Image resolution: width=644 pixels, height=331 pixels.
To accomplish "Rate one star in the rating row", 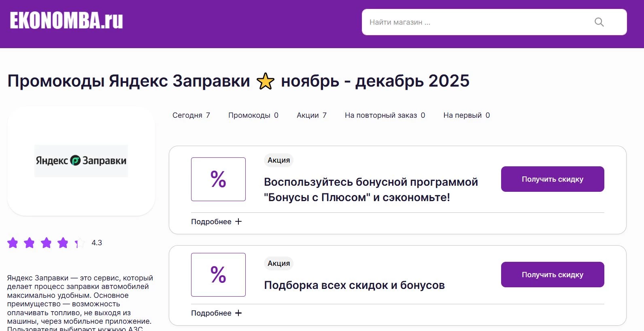I will tap(13, 243).
